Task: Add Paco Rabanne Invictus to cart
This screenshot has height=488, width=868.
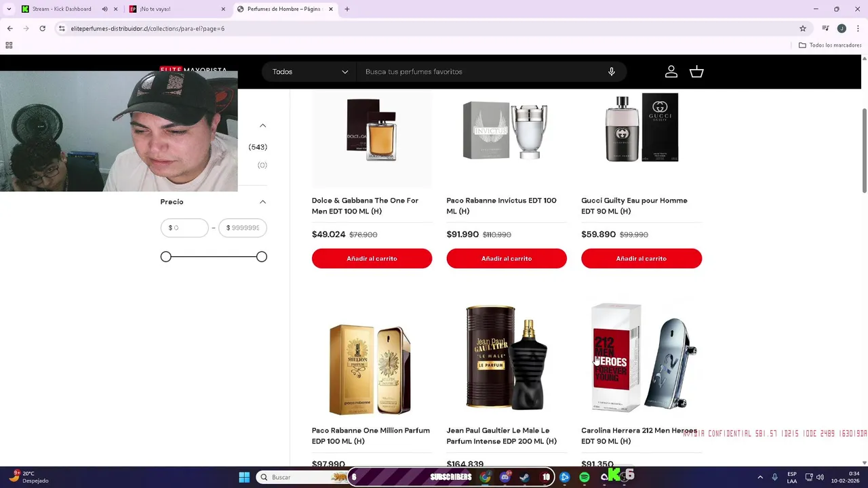Action: [507, 258]
